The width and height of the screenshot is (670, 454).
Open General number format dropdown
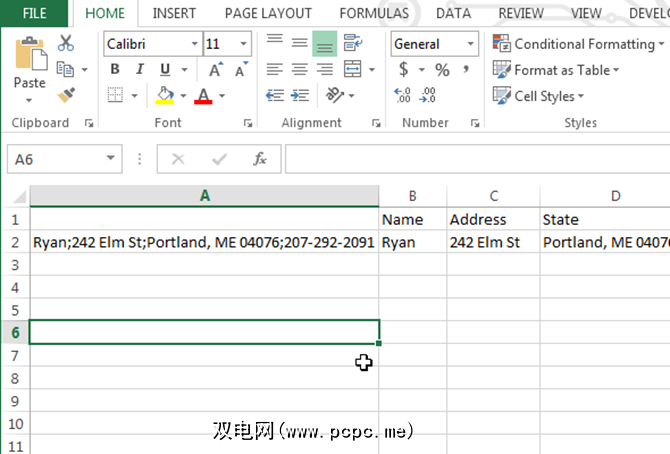click(470, 44)
